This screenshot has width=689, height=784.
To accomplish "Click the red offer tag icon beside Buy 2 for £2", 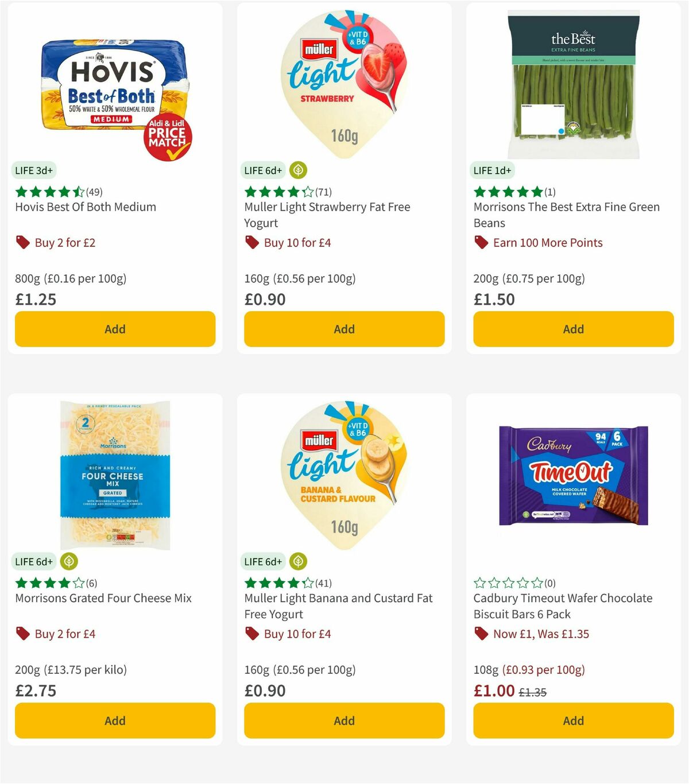I will tap(23, 242).
